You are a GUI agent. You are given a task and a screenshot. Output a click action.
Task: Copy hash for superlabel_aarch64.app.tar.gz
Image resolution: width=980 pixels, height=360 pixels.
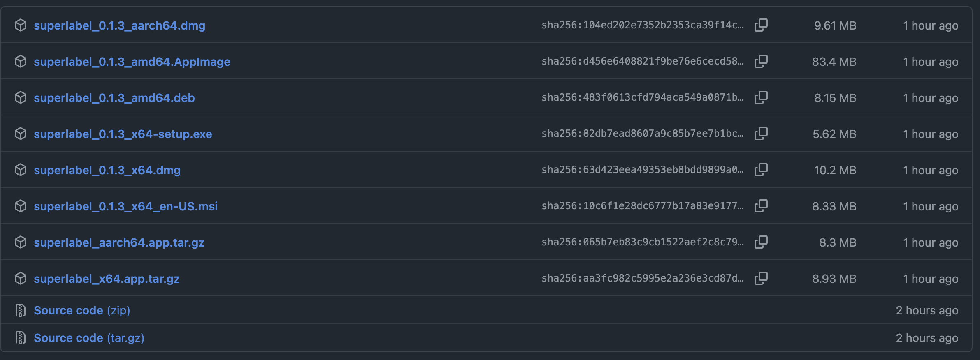tap(761, 242)
